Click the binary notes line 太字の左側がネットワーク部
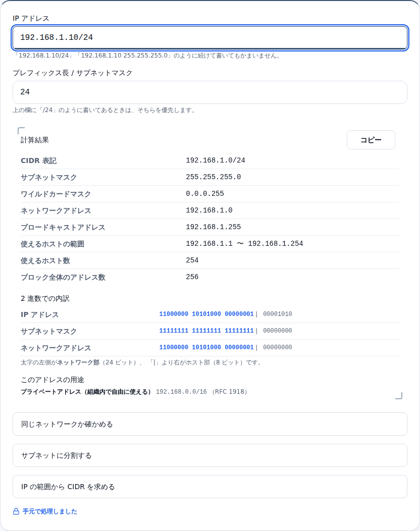This screenshot has width=420, height=531. (x=141, y=362)
